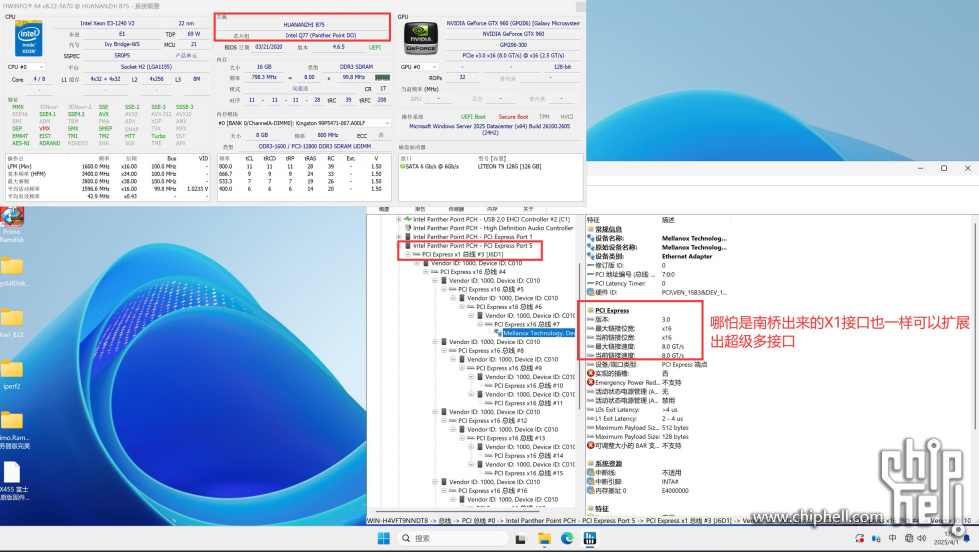This screenshot has height=552, width=979.
Task: Click the 系统资源 section header
Action: [x=608, y=464]
